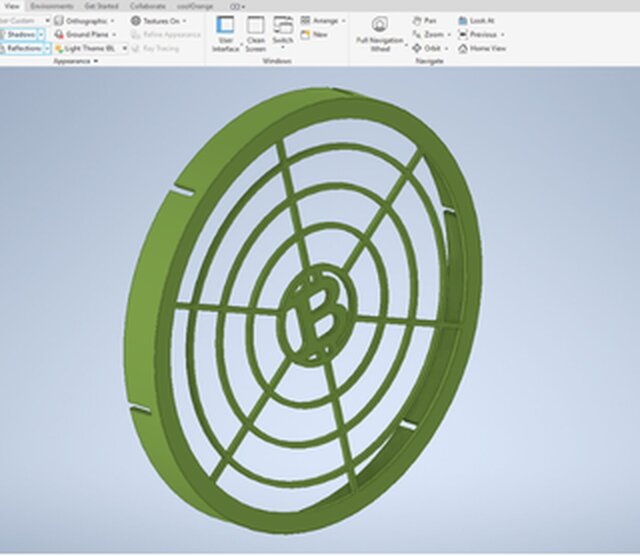640x556 pixels.
Task: Select the Pan tool
Action: (x=425, y=20)
